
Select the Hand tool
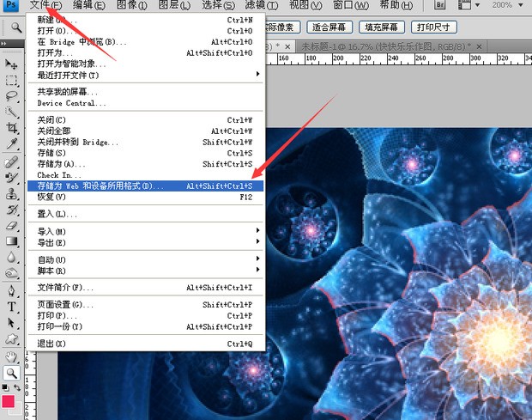point(12,356)
